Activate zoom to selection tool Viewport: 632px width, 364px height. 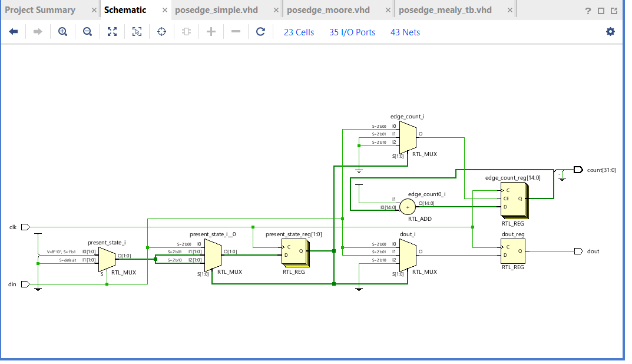tap(137, 31)
